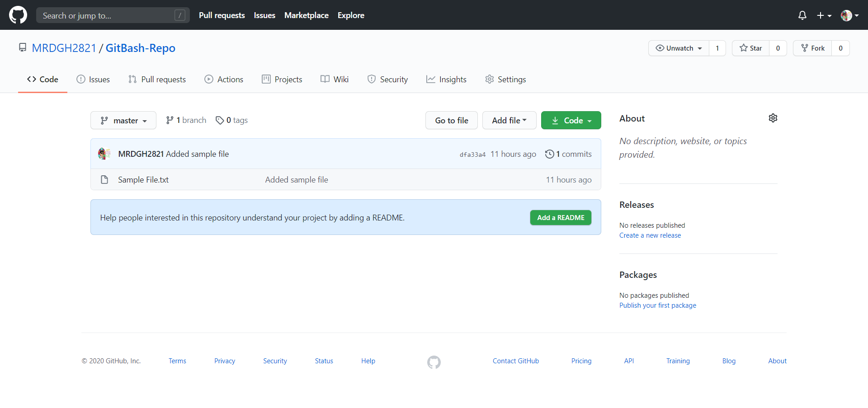Image resolution: width=868 pixels, height=408 pixels.
Task: Star the repository
Action: coord(750,48)
